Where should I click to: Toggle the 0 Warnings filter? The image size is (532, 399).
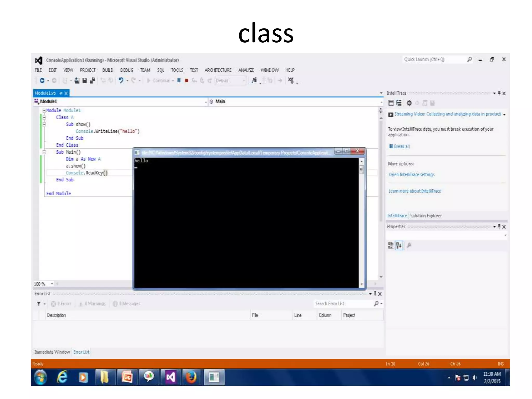pyautogui.click(x=92, y=304)
